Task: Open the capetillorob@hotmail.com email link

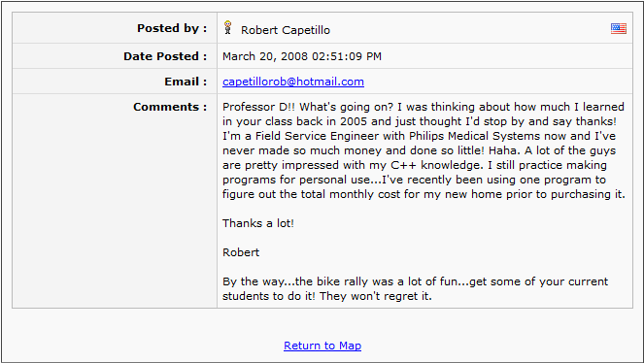Action: click(292, 82)
